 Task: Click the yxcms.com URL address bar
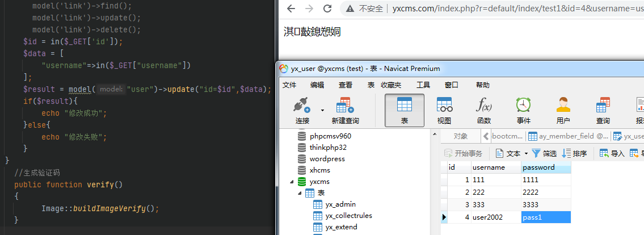[517, 9]
